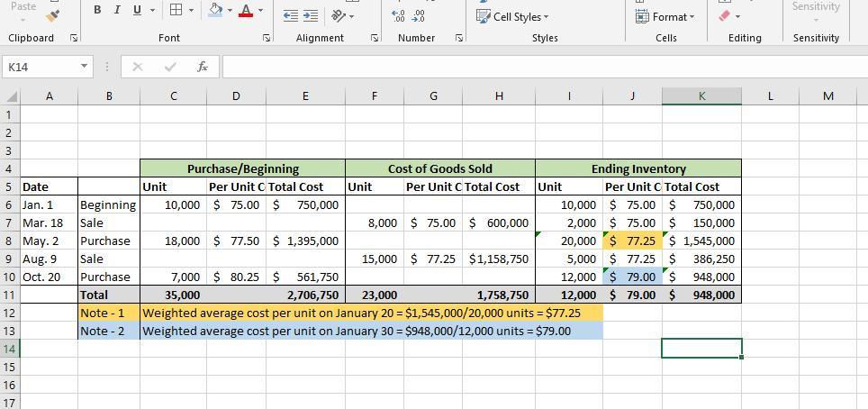
Task: Apply bold formatting to the cell
Action: (98, 10)
